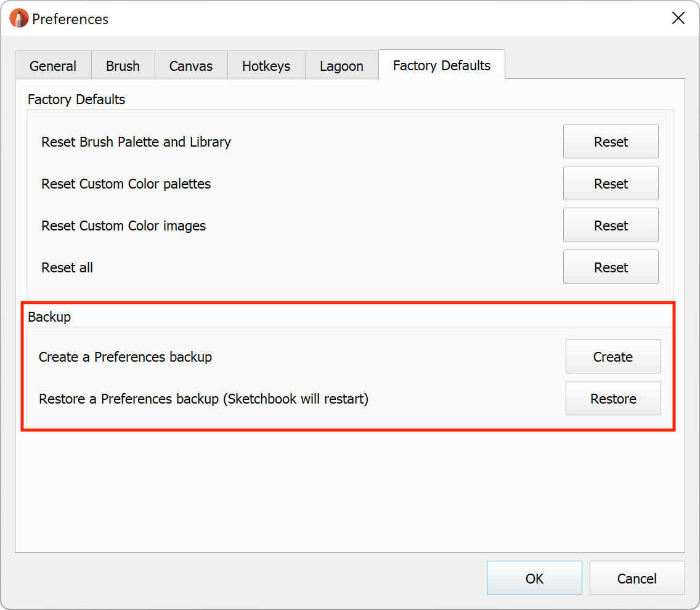Click the Preferences window title text
This screenshot has height=610, width=700.
[70, 19]
